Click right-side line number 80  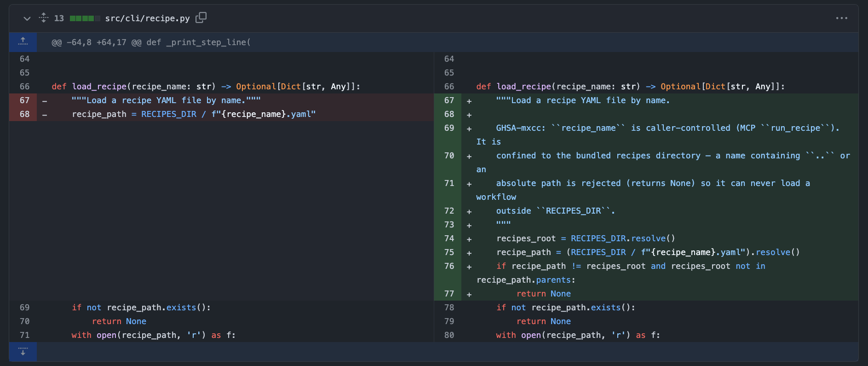coord(449,335)
